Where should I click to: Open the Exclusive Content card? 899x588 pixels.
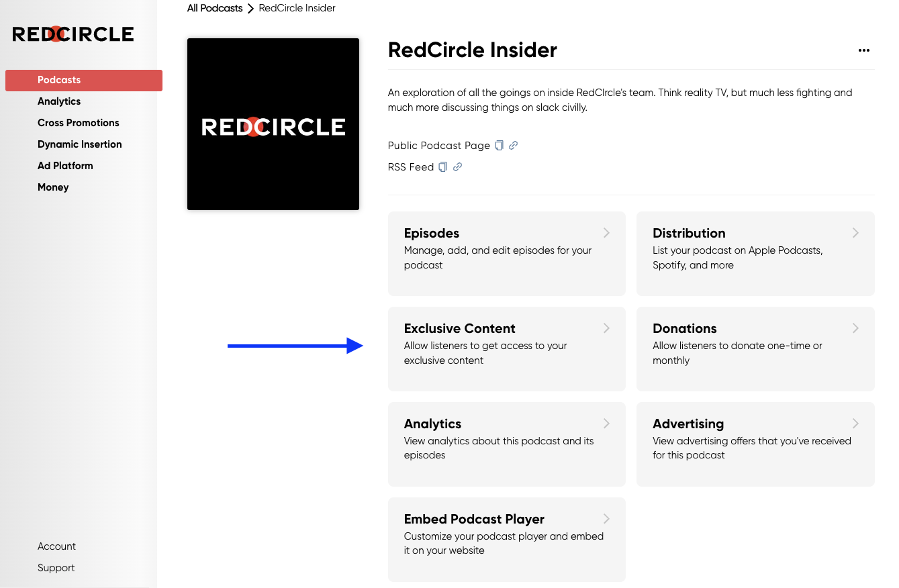click(x=507, y=349)
